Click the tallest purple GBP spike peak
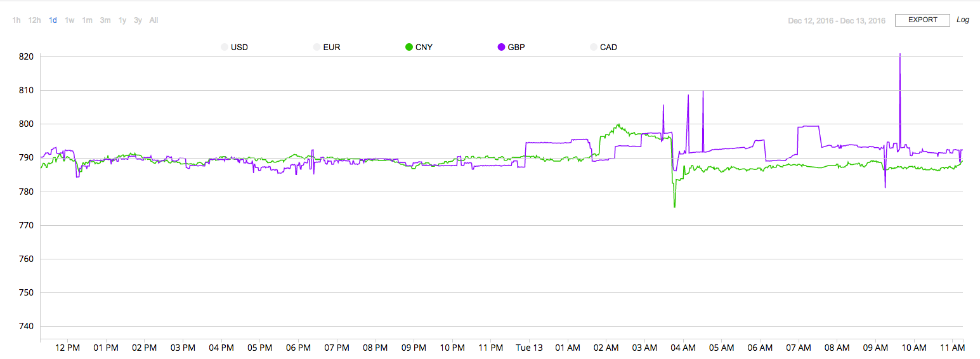The height and width of the screenshot is (359, 980). click(x=900, y=55)
